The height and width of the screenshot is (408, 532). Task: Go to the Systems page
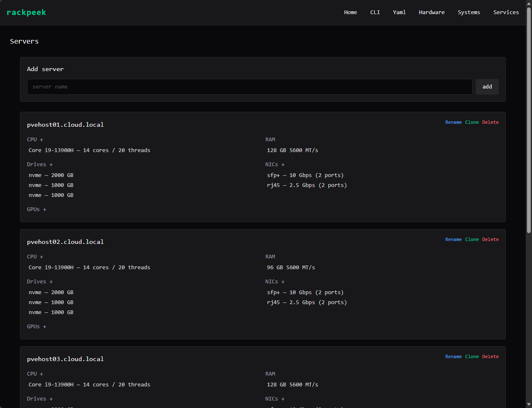pos(469,12)
